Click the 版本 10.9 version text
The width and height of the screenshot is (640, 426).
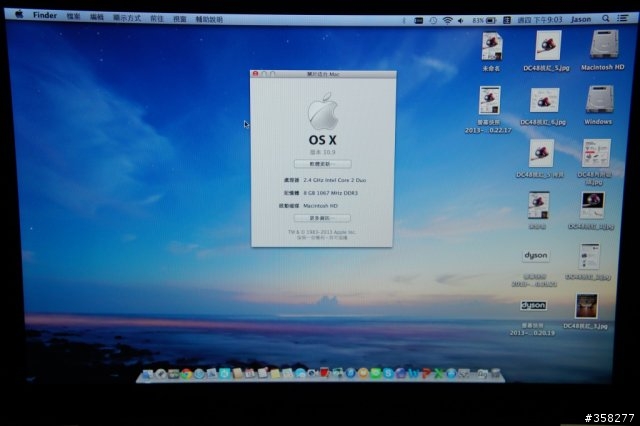[x=322, y=152]
